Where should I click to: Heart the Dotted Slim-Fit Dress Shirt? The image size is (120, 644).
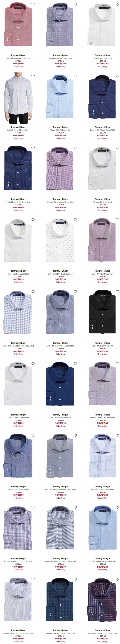(33, 435)
